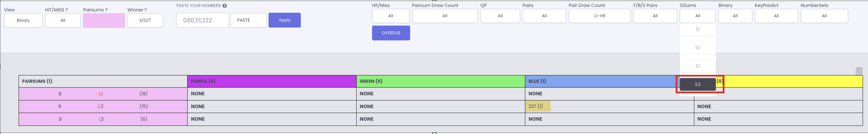Click the OVERDUE button

pos(391,33)
